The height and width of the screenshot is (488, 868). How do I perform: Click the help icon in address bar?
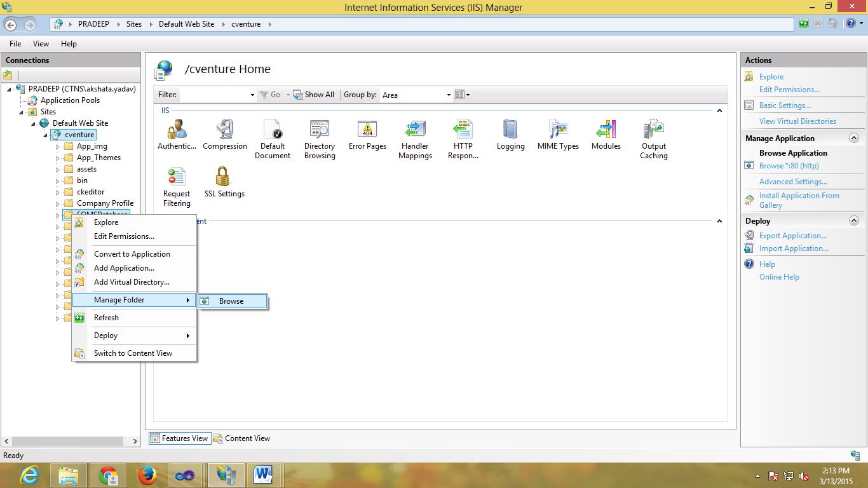851,24
